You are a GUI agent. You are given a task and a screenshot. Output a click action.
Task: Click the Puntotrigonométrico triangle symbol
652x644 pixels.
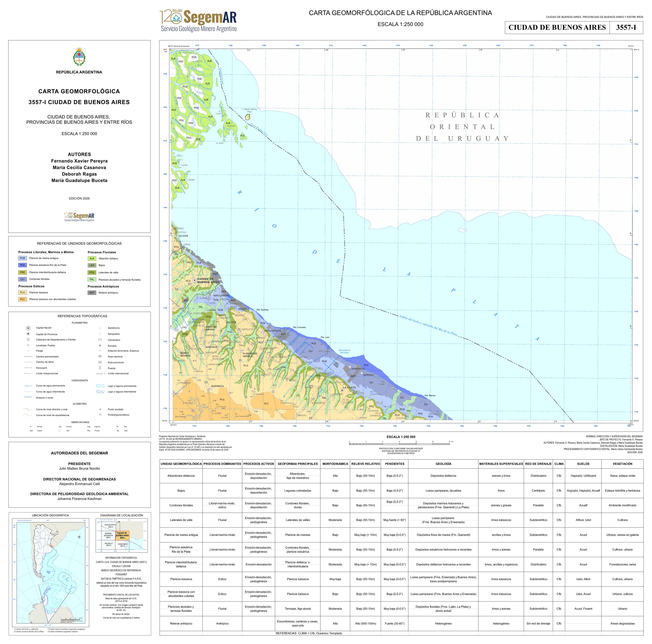click(x=100, y=414)
